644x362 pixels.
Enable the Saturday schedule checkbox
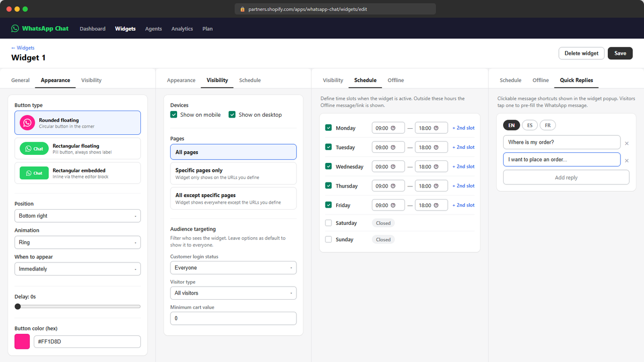pos(329,223)
